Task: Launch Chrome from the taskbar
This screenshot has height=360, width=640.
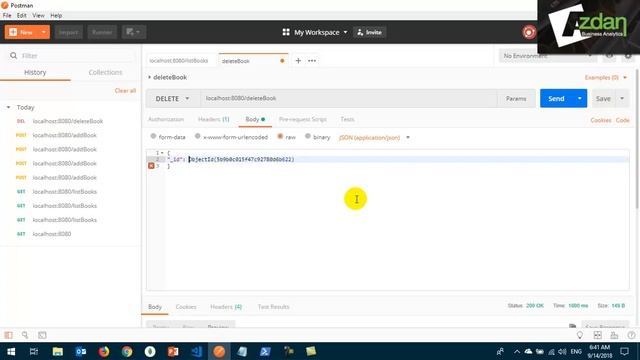Action: tap(127, 351)
